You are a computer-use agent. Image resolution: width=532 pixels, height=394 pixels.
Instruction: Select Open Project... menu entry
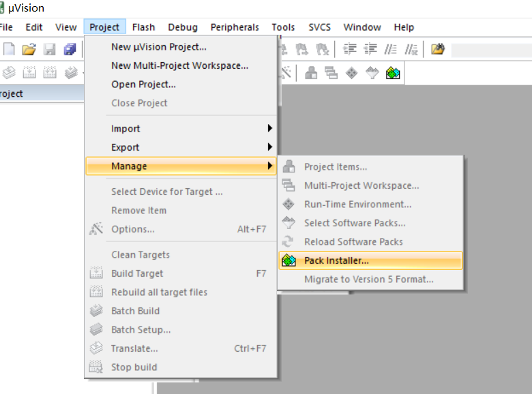pyautogui.click(x=181, y=84)
